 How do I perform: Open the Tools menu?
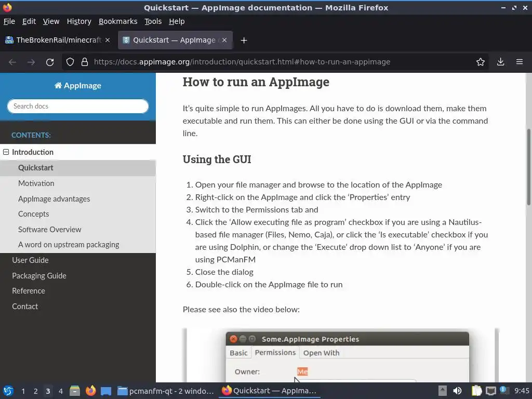point(153,21)
